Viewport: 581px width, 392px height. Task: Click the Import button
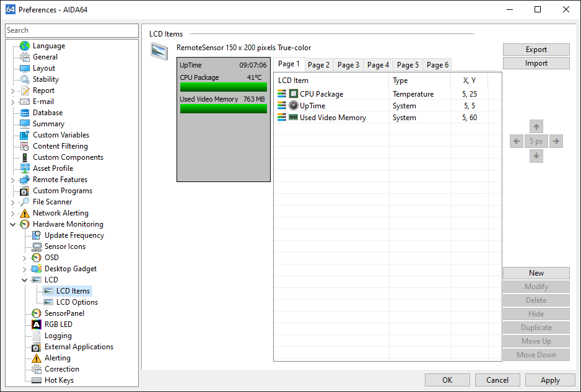[x=536, y=63]
